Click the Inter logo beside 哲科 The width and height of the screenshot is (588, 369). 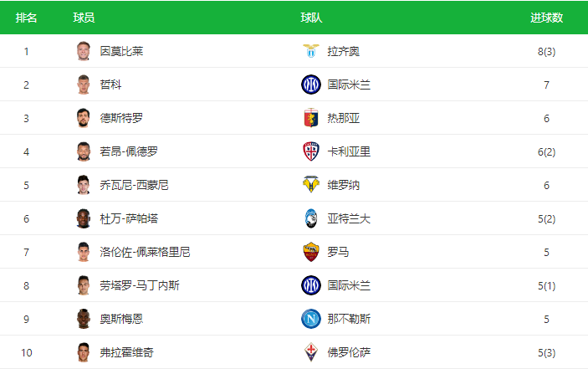coord(311,85)
